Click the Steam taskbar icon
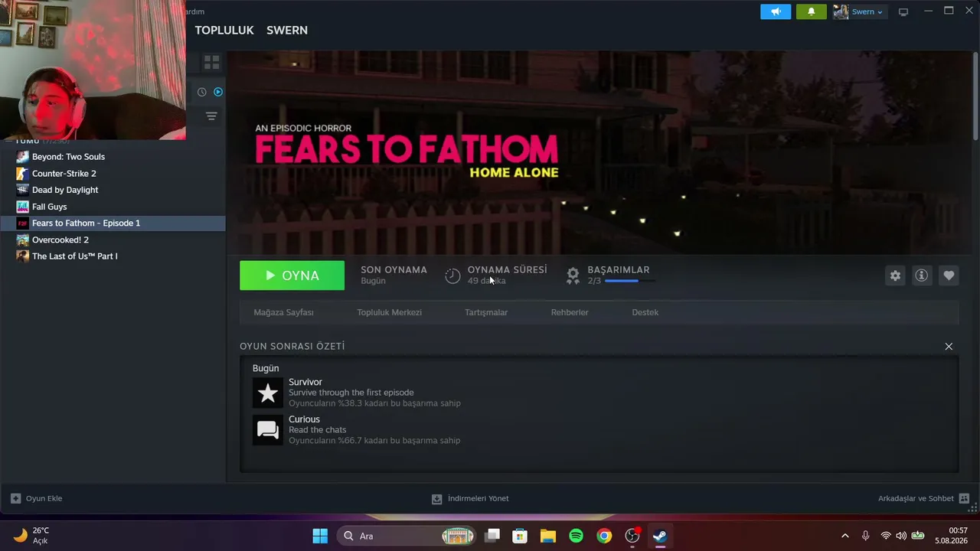Viewport: 980px width, 551px height. pos(660,536)
